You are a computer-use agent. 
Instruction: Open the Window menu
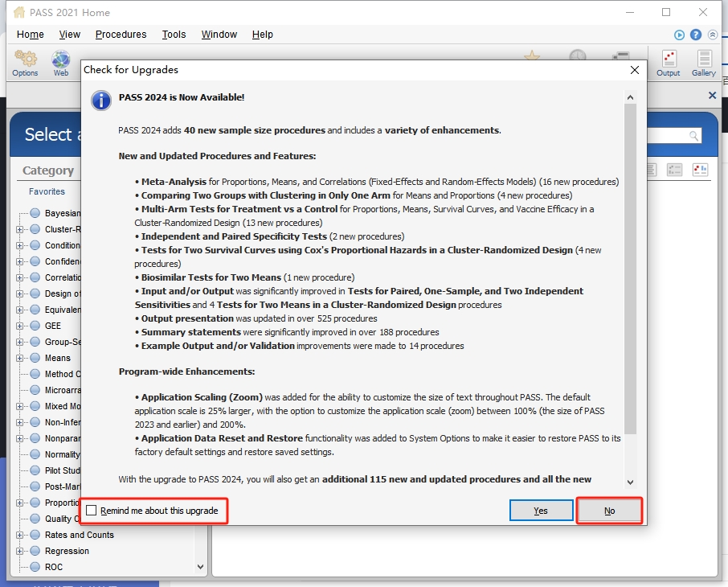tap(219, 35)
